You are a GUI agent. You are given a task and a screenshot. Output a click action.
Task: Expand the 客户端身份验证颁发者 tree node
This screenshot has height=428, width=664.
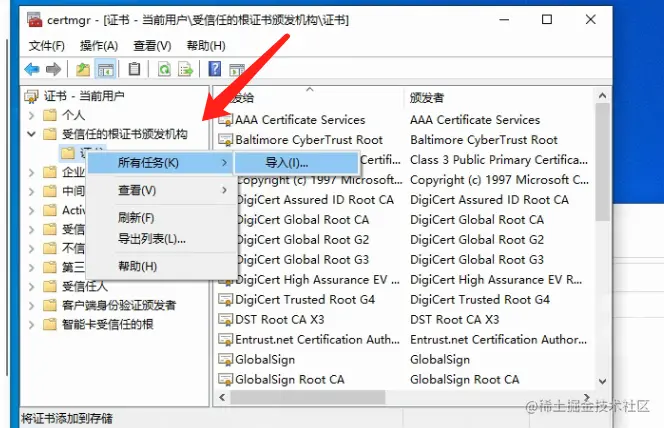pyautogui.click(x=31, y=306)
